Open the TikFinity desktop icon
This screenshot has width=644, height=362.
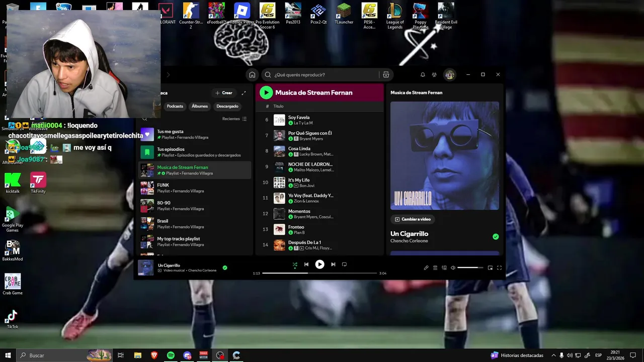[38, 183]
